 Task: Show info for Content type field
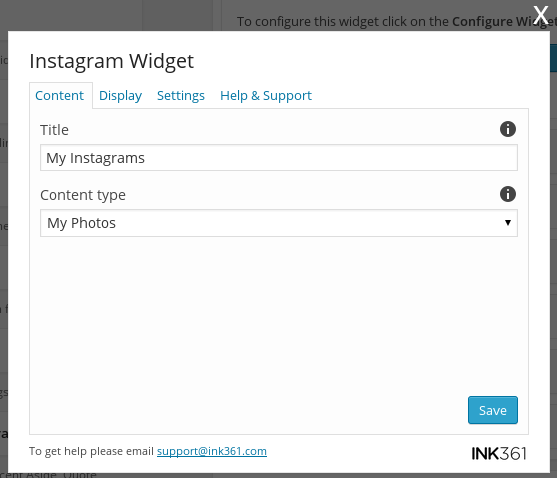click(508, 194)
